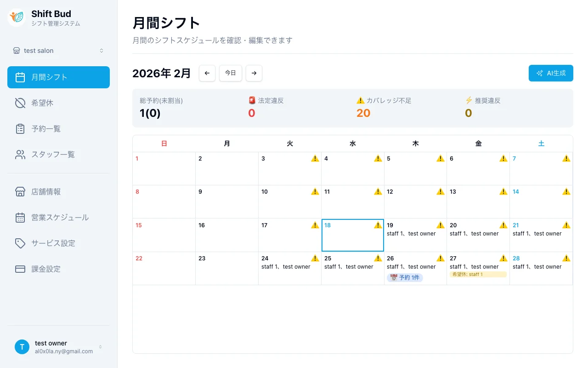Click the user avatar circle labeled T
This screenshot has width=588, height=368.
tap(22, 347)
